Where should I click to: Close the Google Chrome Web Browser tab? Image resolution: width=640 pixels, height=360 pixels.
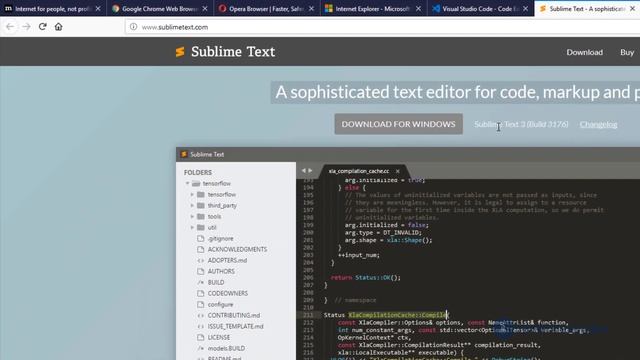click(x=205, y=9)
